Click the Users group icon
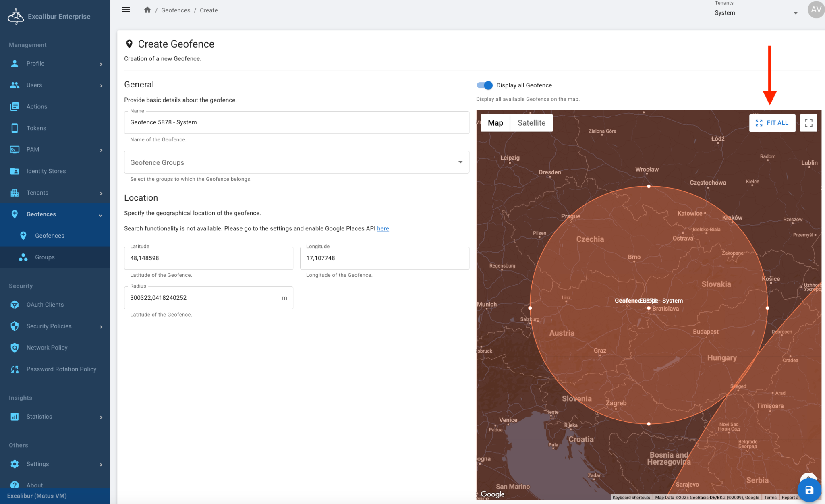 (x=15, y=85)
